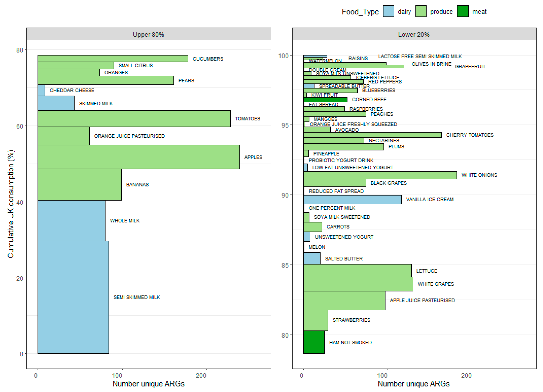The height and width of the screenshot is (392, 543).
Task: Click the APPLES green bar
Action: [139, 157]
